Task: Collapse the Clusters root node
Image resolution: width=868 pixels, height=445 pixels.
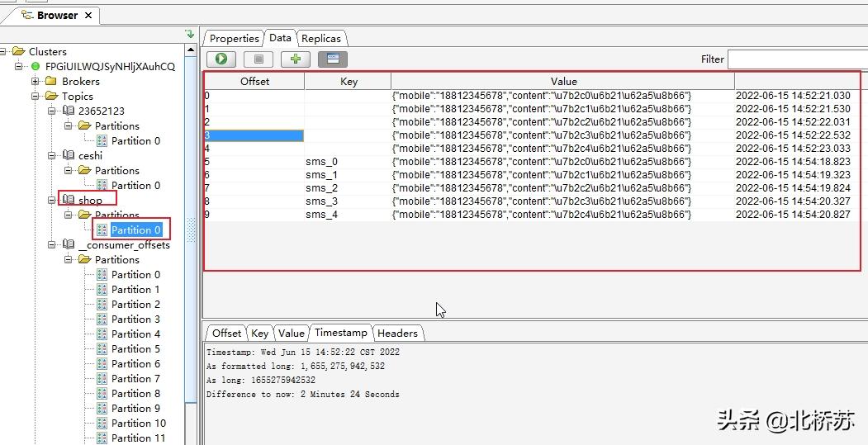Action: [x=2, y=51]
